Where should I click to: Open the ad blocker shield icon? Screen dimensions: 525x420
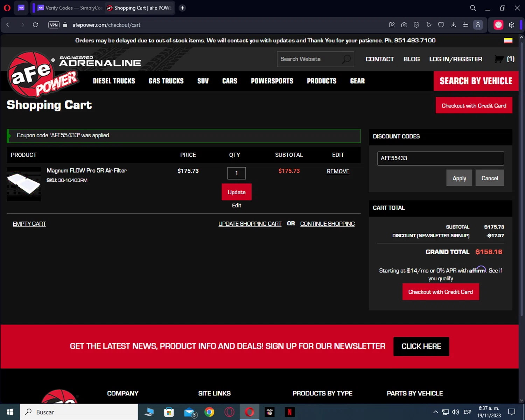(x=416, y=25)
